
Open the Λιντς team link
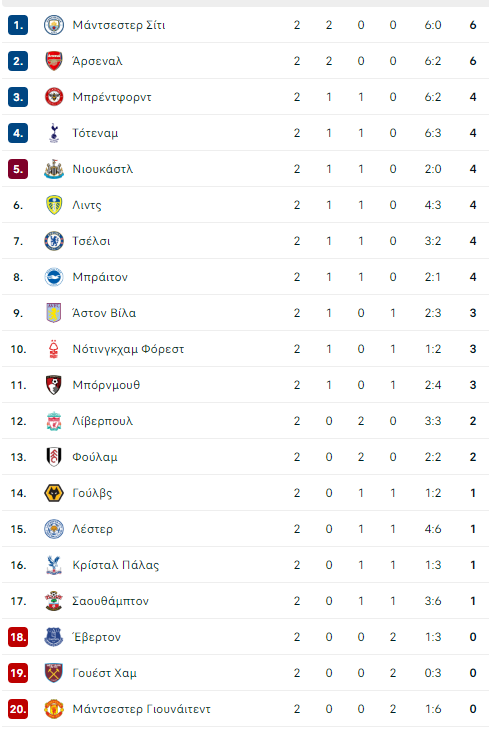[87, 205]
